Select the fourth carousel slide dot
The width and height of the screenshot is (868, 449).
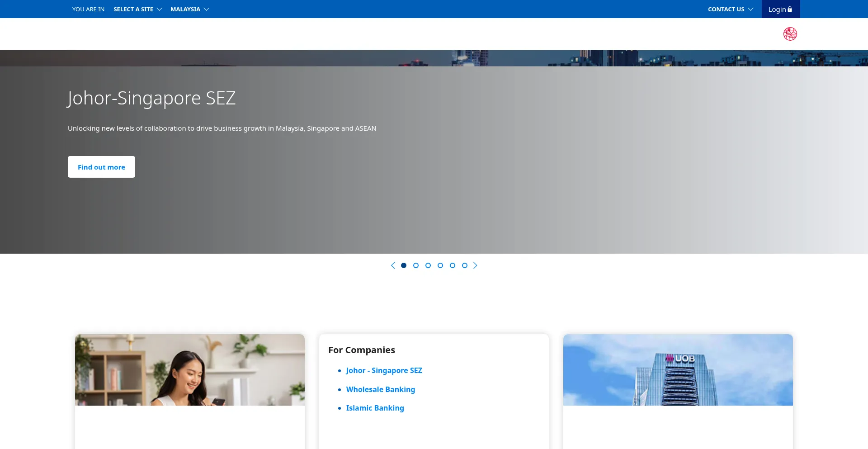440,265
